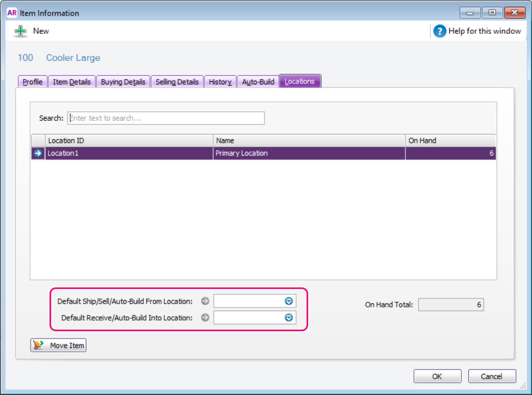Screen dimensions: 532x395
Task: Select the Primary Location name cell
Action: 309,153
